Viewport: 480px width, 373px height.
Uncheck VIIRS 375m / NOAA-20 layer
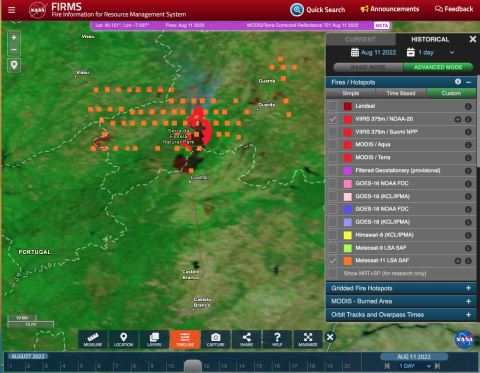333,119
